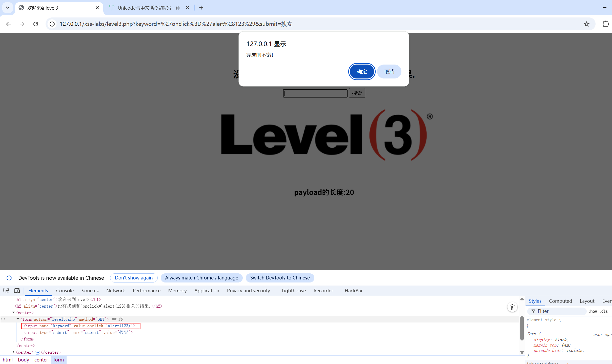Open the extensions puzzle icon

[606, 24]
